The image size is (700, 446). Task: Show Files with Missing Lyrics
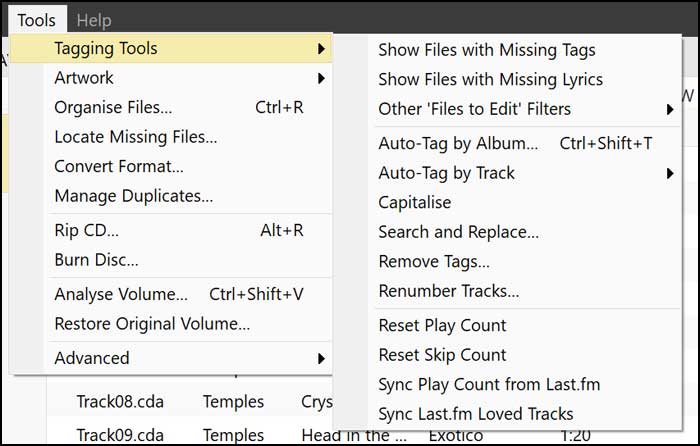point(491,79)
